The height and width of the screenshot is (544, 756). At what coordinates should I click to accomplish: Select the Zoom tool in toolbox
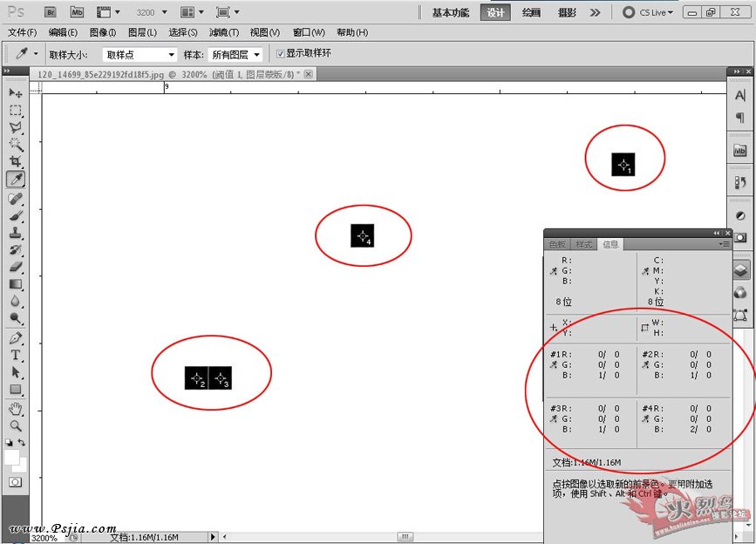pyautogui.click(x=16, y=426)
